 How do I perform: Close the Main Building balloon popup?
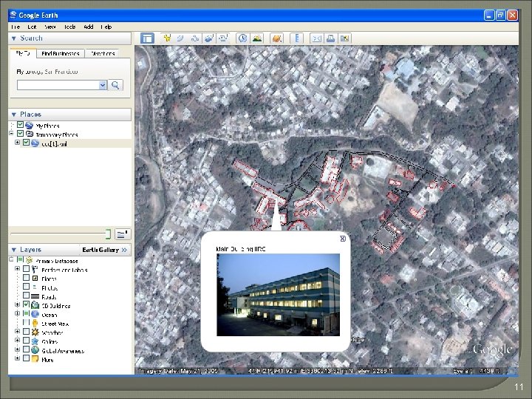point(343,239)
